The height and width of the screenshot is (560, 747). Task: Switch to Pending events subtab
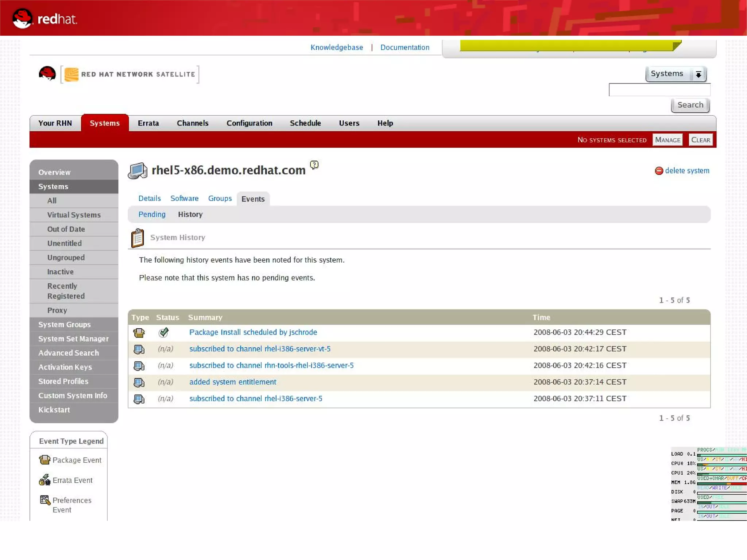coord(152,215)
